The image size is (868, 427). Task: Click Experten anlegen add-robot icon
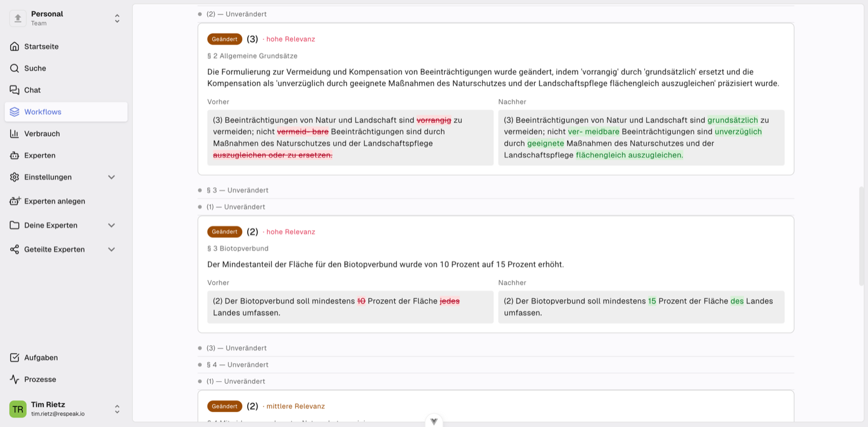14,201
